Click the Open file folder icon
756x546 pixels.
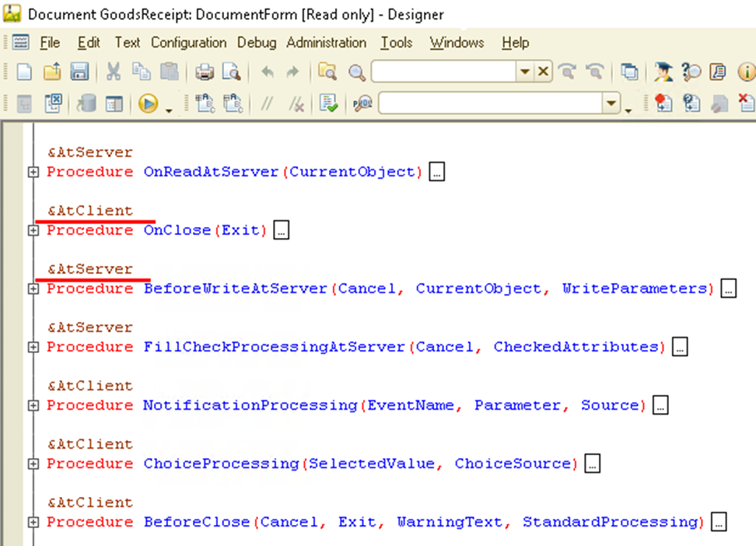click(x=51, y=72)
